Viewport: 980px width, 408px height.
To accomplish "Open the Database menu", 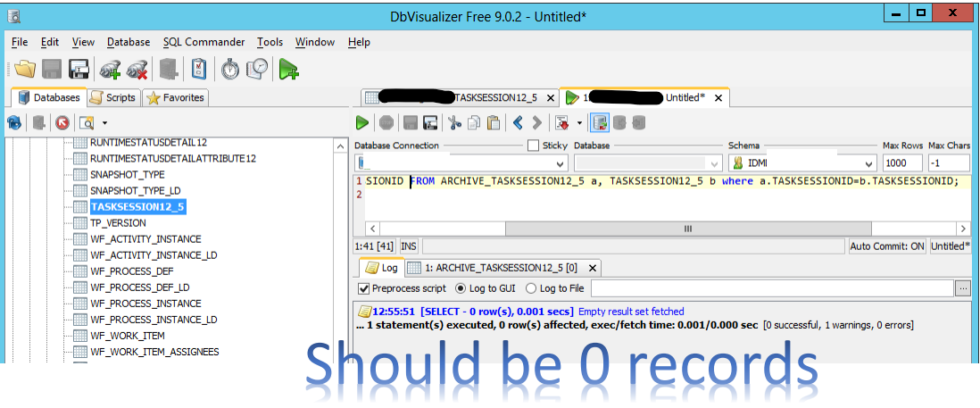I will tap(129, 42).
